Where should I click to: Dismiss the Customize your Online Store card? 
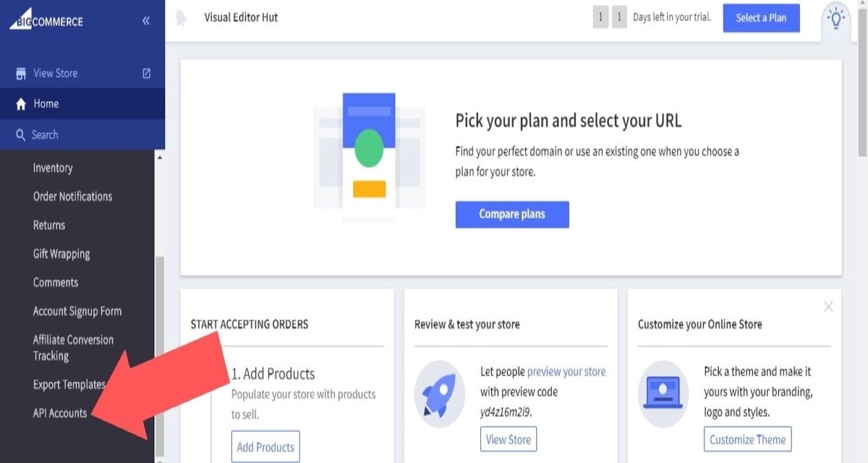[828, 307]
